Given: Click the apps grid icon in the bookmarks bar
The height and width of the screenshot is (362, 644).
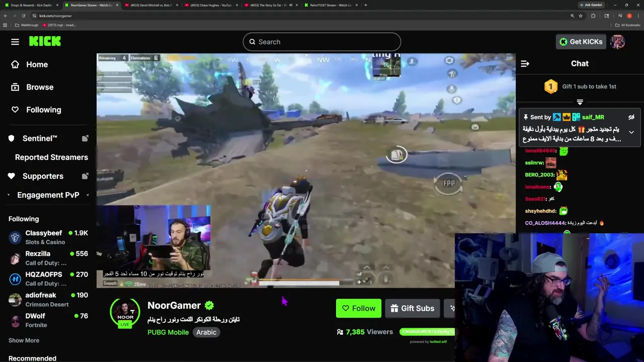Looking at the screenshot, I should point(5,25).
